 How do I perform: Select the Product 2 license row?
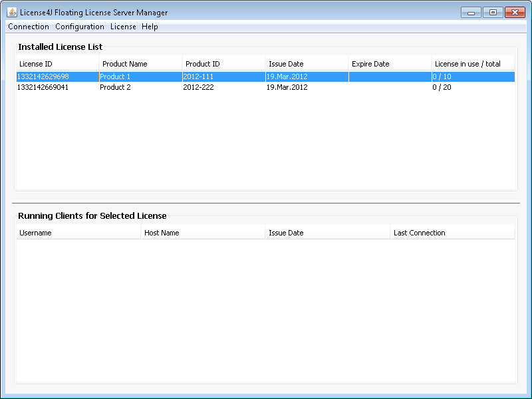coord(265,87)
